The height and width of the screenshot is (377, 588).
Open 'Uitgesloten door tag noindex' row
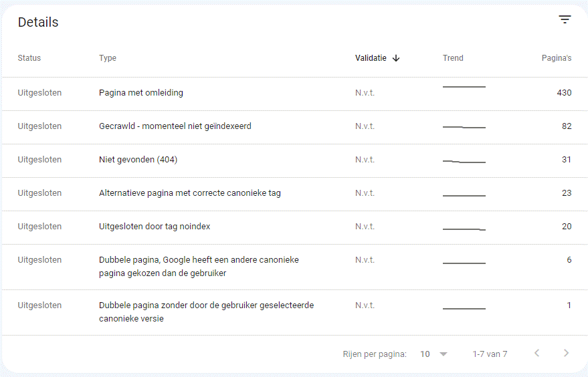[x=295, y=227]
